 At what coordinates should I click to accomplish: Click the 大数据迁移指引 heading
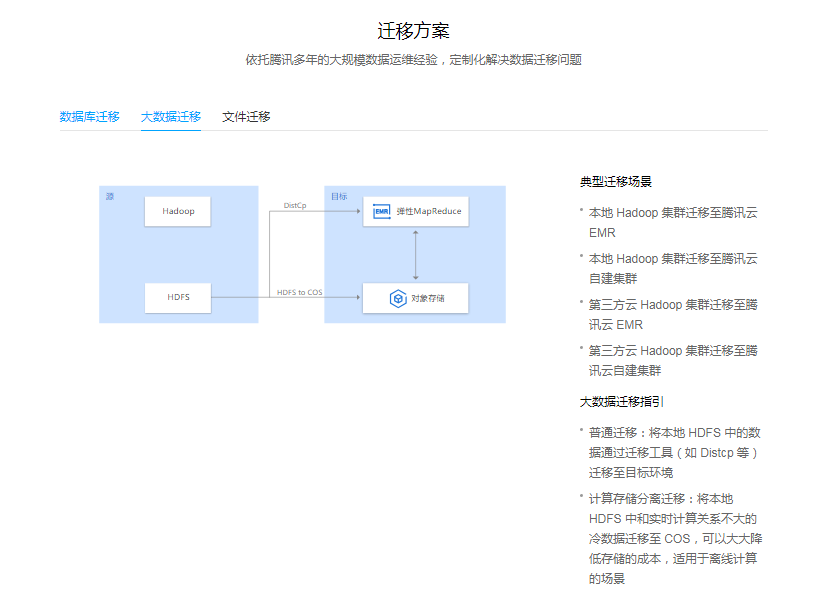click(x=621, y=402)
